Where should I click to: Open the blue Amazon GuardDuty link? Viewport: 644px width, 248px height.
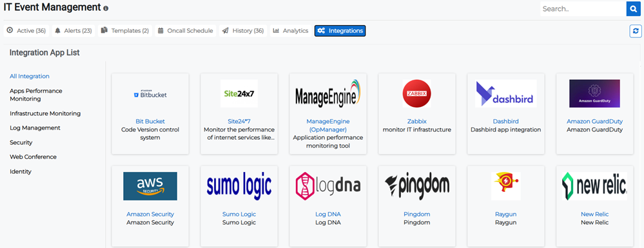(595, 122)
